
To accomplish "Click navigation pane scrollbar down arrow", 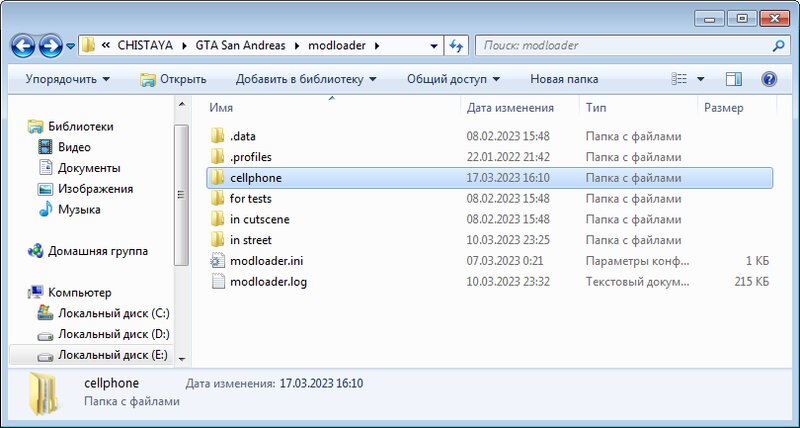I will coord(182,359).
